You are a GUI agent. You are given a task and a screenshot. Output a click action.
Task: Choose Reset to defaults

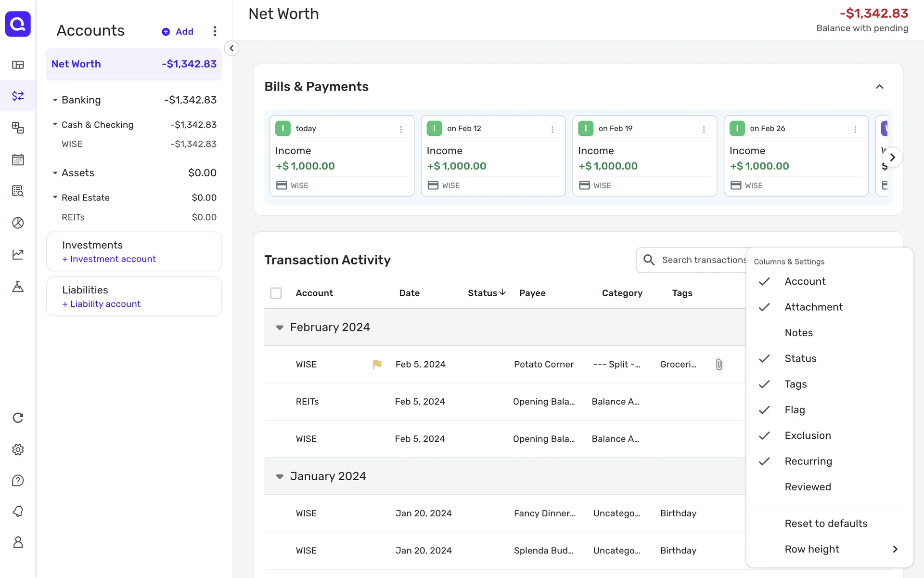point(826,524)
